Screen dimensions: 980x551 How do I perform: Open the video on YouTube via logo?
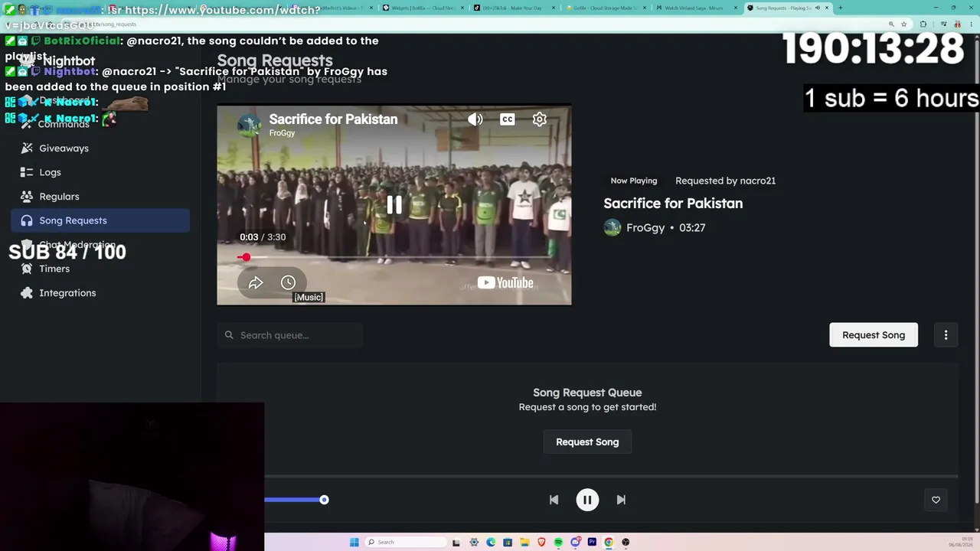point(505,283)
